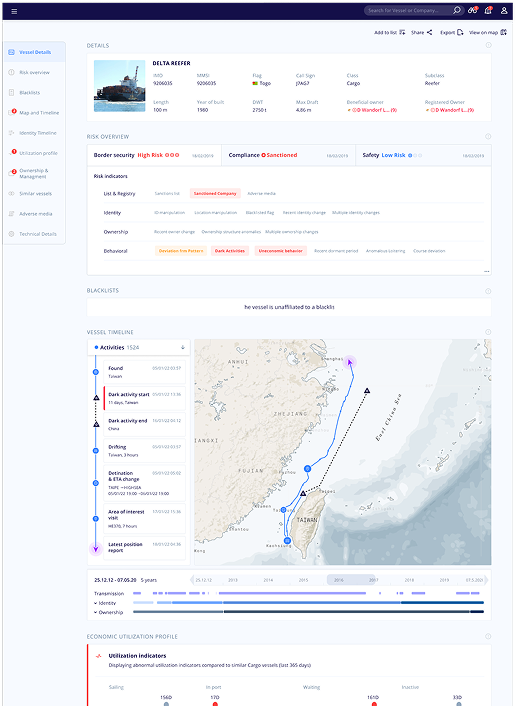This screenshot has height=706, width=516.
Task: Expand the Identity timeline row
Action: coord(95,603)
